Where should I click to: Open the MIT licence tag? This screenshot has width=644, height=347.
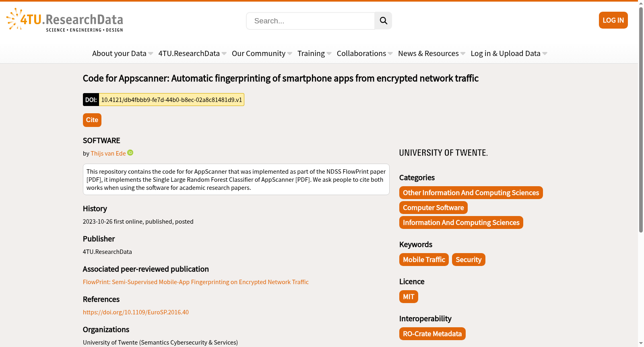click(409, 297)
